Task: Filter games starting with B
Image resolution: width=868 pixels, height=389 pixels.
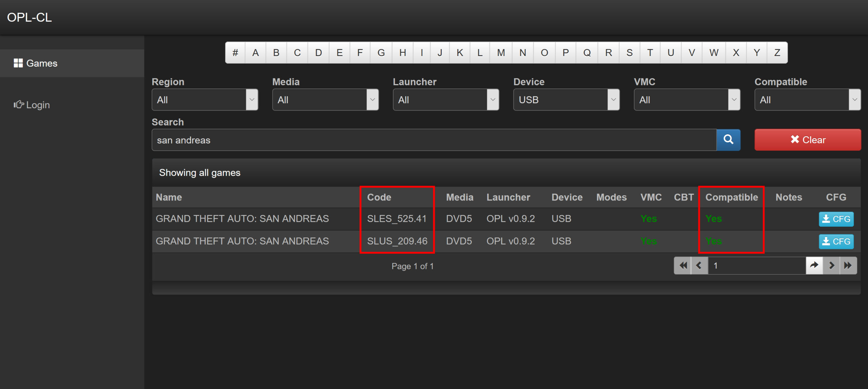Action: [276, 53]
